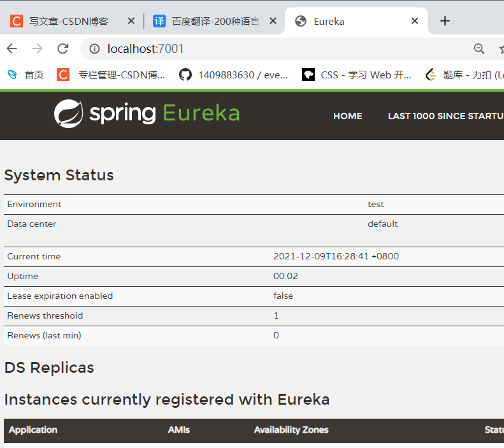Click the LeetCode bookmark icon
504x448 pixels.
click(431, 75)
